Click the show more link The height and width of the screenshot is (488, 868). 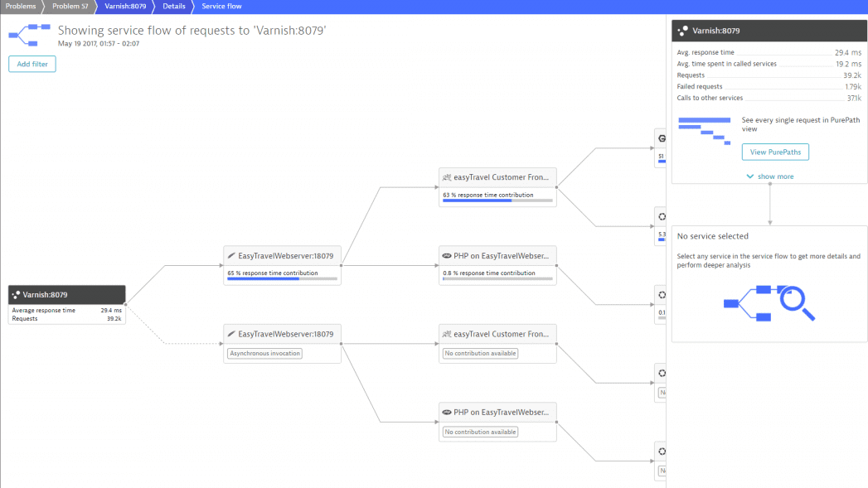775,176
